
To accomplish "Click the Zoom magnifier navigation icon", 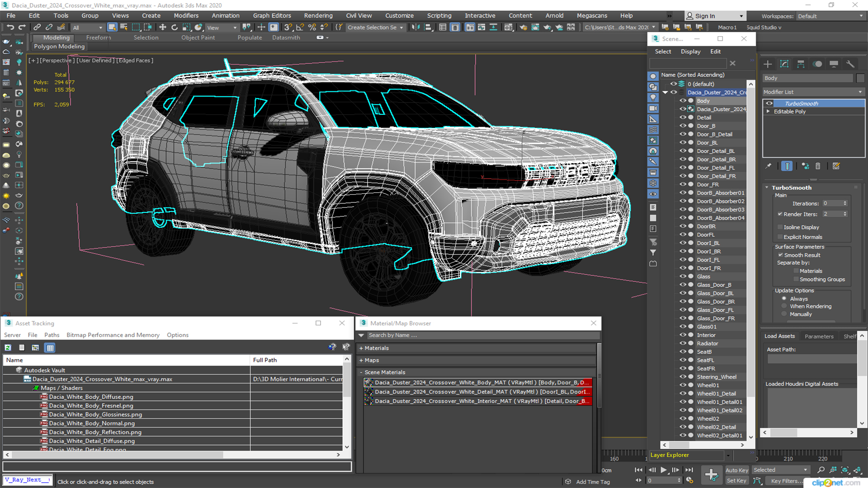I will (x=821, y=470).
